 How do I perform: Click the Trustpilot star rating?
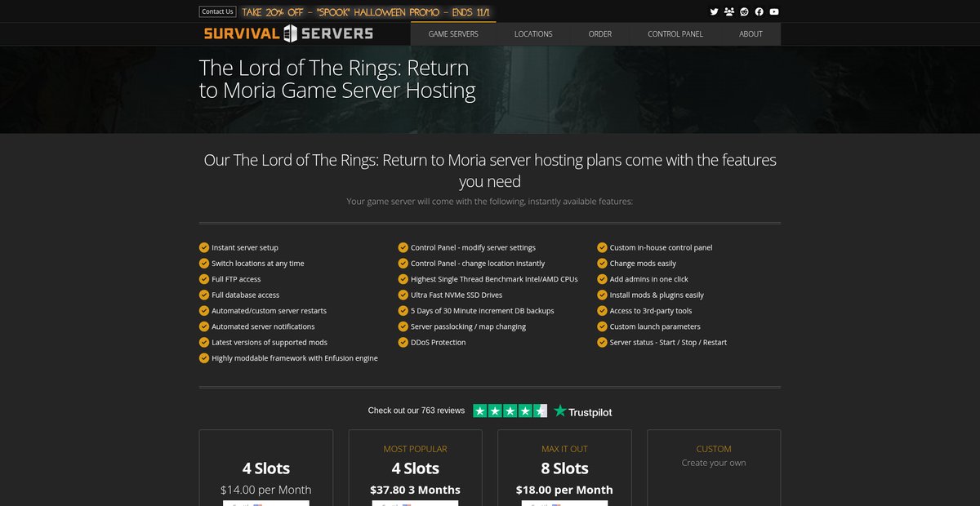tap(510, 411)
